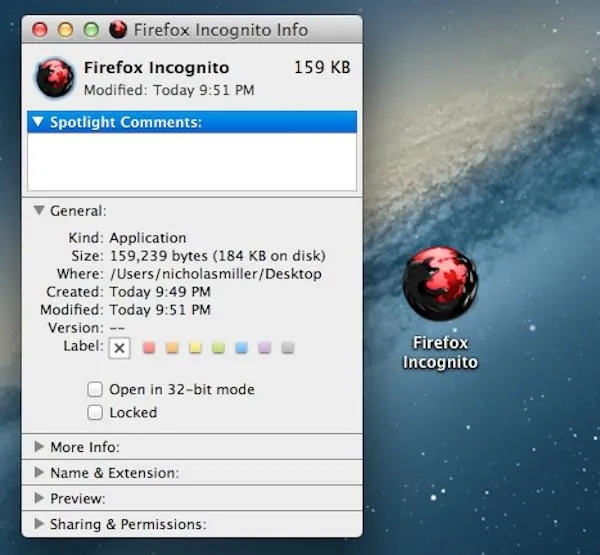Click the Kind value Application

(148, 238)
